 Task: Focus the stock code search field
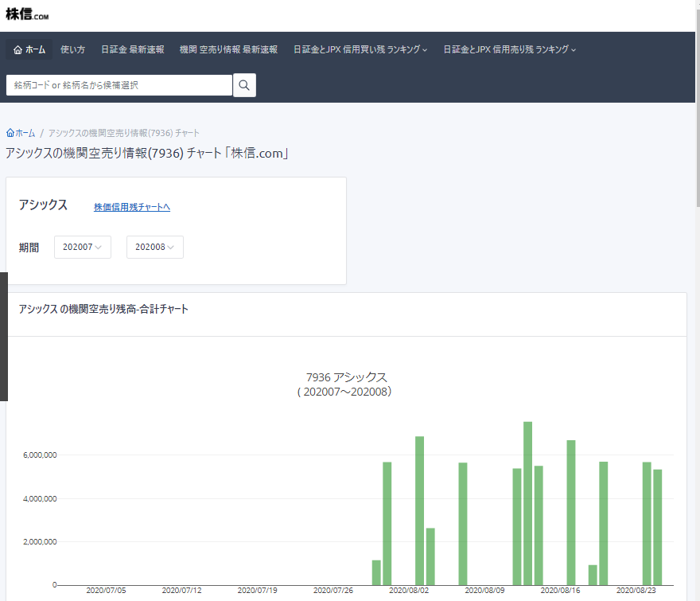119,85
